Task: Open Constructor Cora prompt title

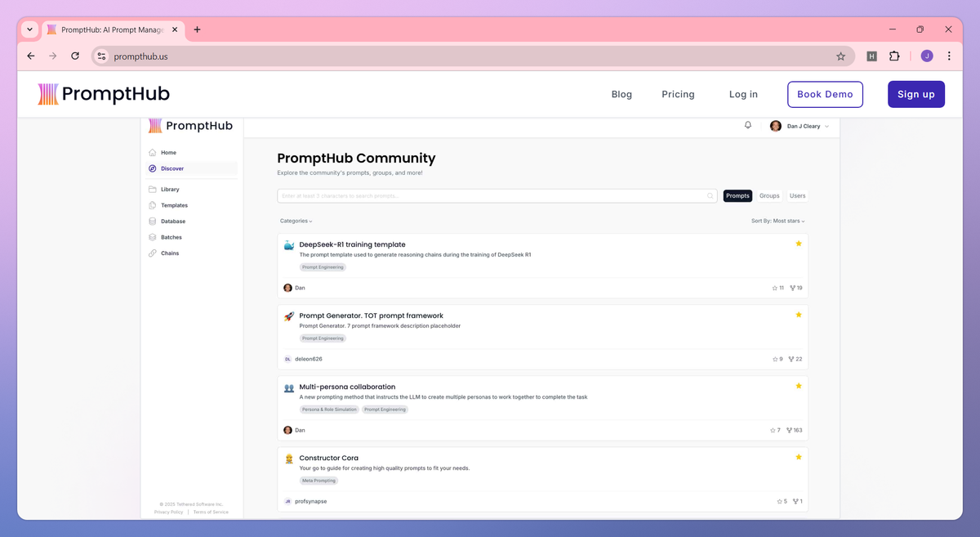Action: [328, 458]
